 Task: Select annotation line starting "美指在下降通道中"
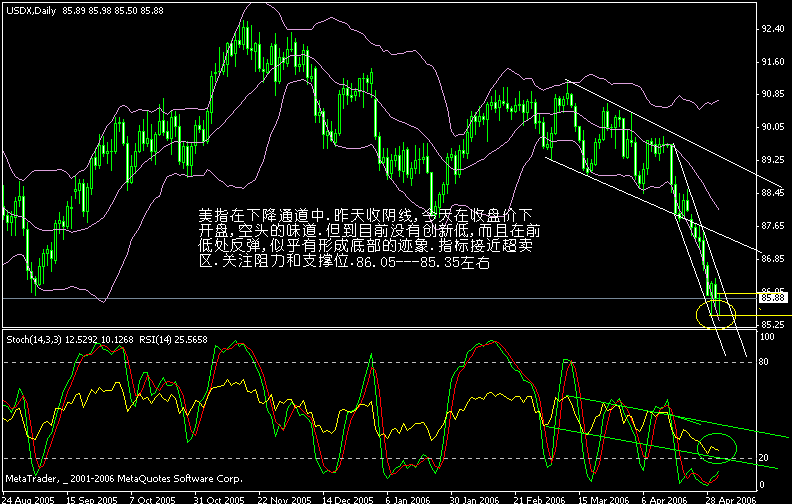[365, 216]
